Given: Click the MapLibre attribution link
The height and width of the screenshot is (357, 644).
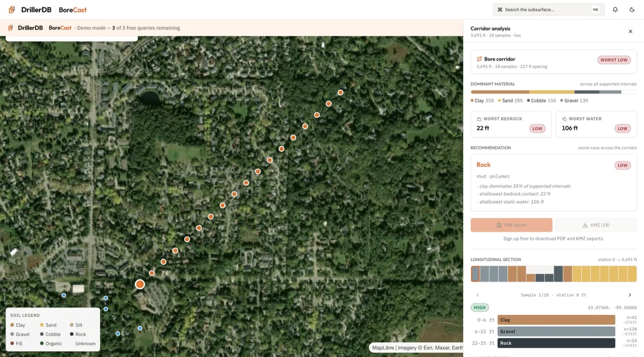Looking at the screenshot, I should [x=383, y=348].
